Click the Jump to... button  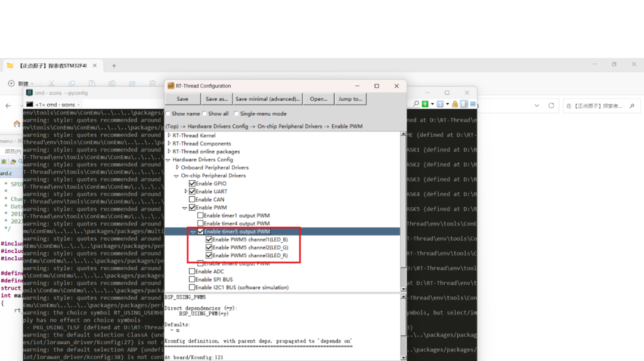(349, 99)
